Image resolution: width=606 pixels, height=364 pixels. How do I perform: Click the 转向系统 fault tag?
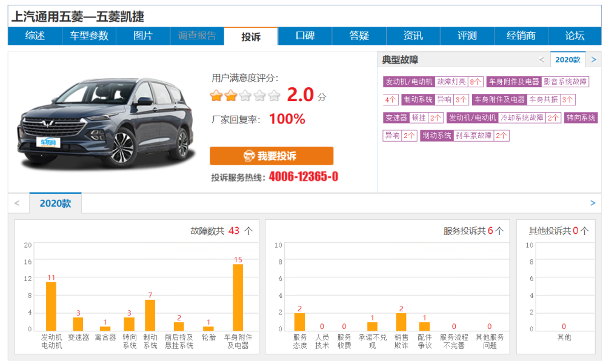coord(581,117)
